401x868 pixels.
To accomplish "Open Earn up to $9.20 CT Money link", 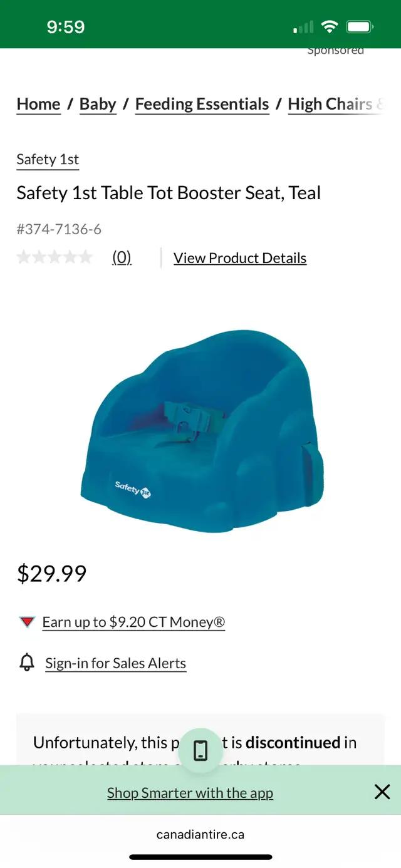I will [x=133, y=622].
